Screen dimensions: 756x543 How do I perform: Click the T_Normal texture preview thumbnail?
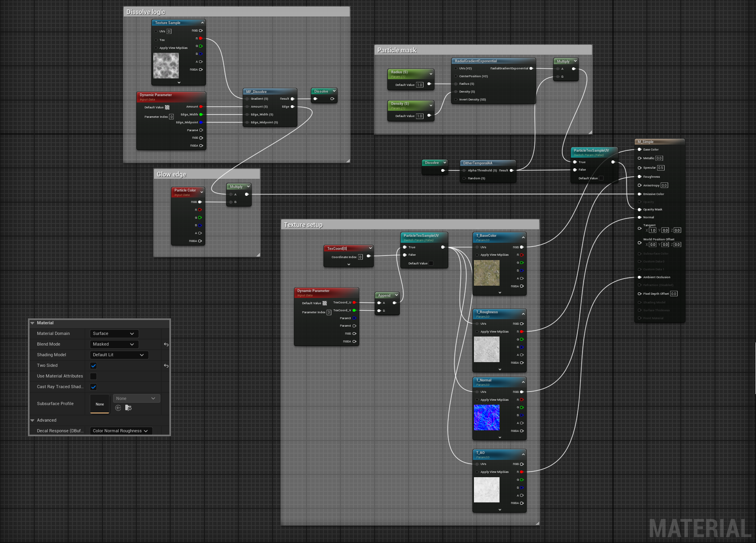[x=487, y=417]
